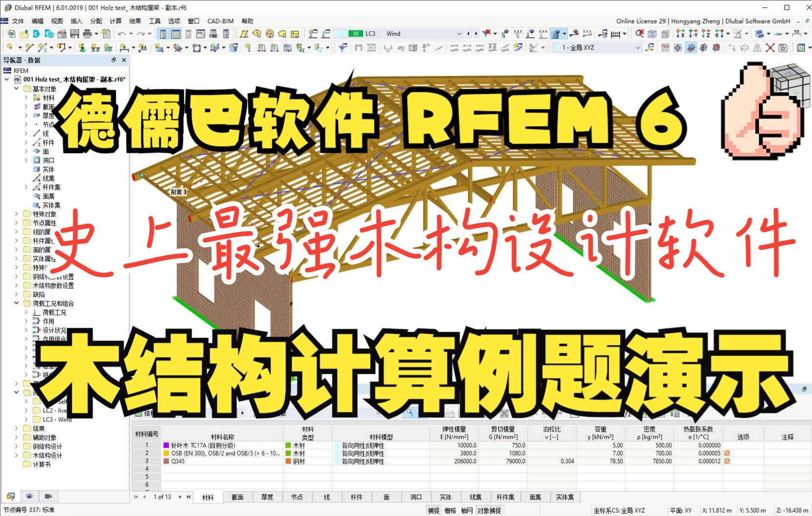Viewport: 812px width, 516px height.
Task: Click the camera icon in navigator footer
Action: point(48,496)
